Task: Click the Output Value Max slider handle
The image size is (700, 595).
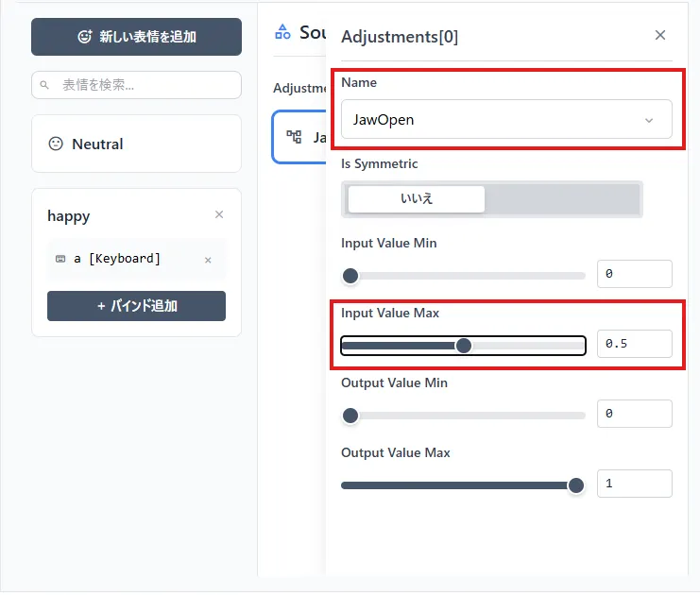Action: point(576,485)
